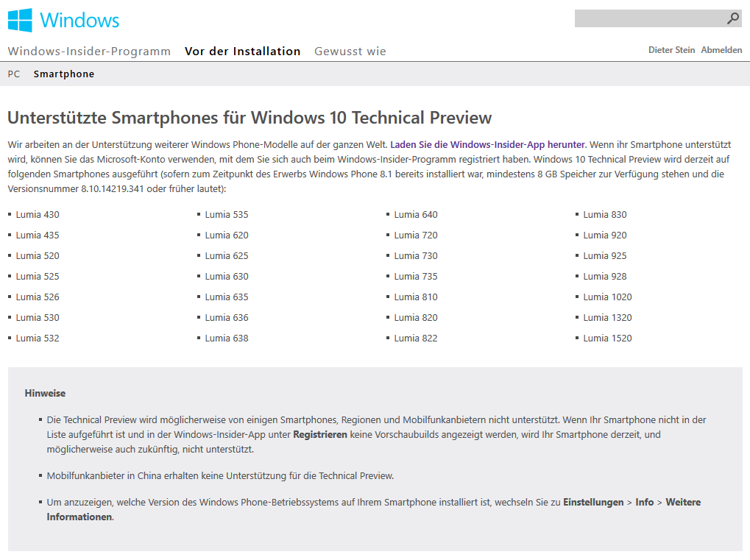Select the Lumia 630 list entry
This screenshot has width=750, height=560.
point(227,277)
